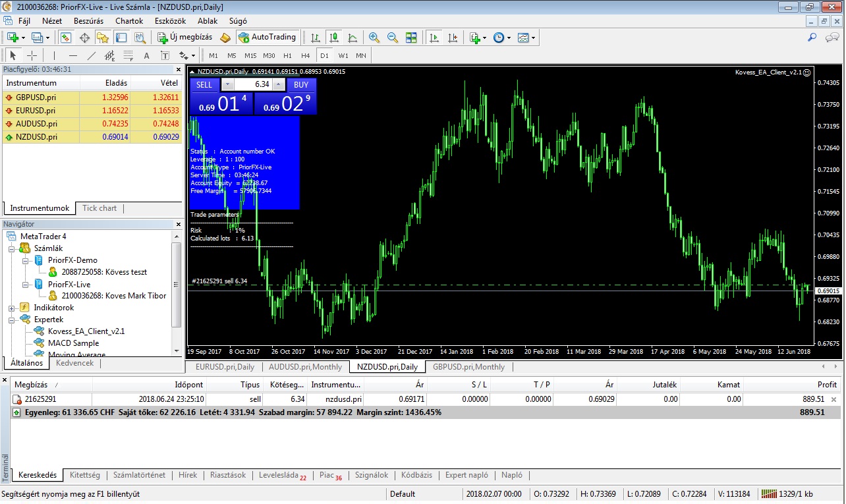Image resolution: width=846 pixels, height=504 pixels.
Task: Select the trendline drawing tool
Action: [92, 55]
